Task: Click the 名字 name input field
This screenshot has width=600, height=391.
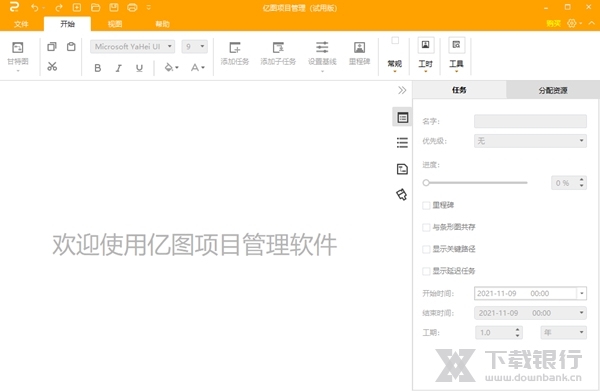Action: click(x=530, y=121)
